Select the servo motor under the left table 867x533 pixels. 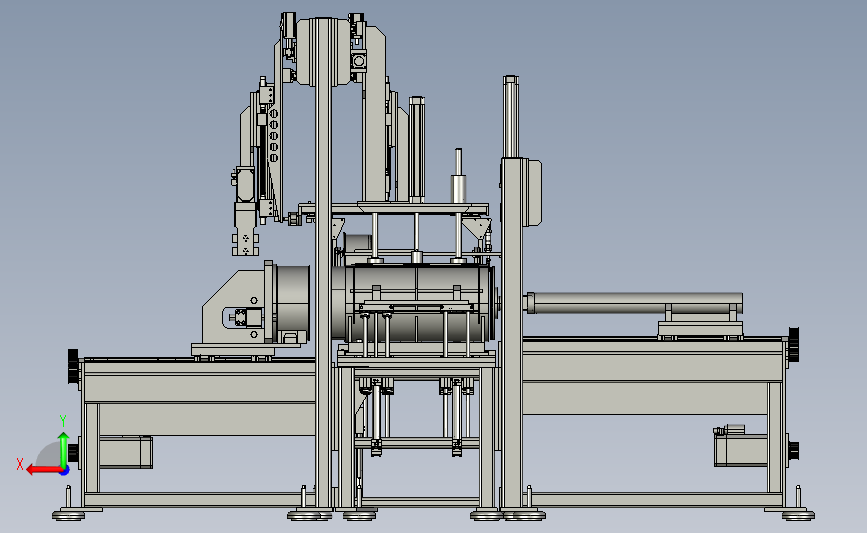(x=125, y=452)
